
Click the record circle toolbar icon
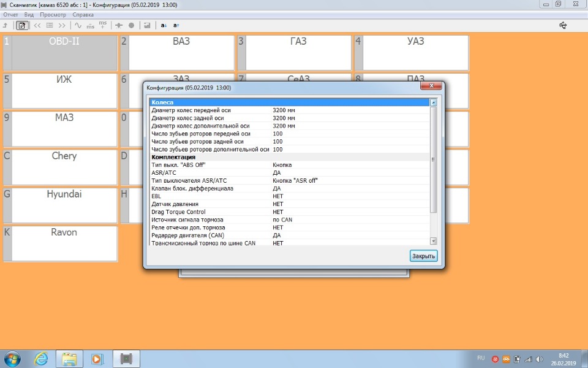pos(131,26)
